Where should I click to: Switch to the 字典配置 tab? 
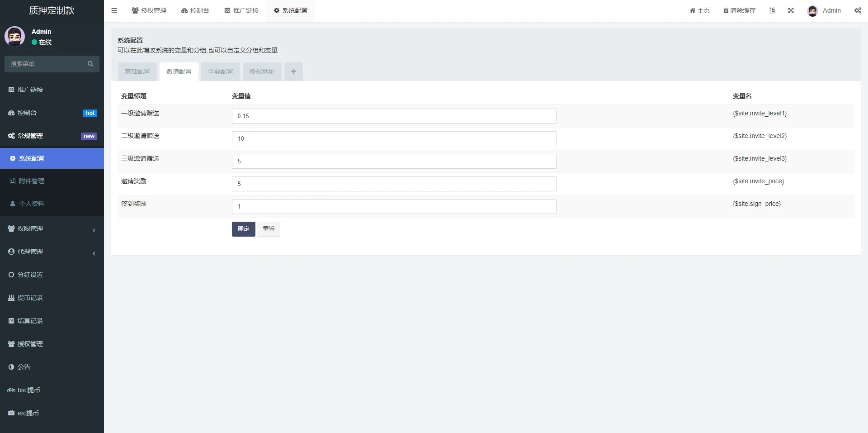221,71
